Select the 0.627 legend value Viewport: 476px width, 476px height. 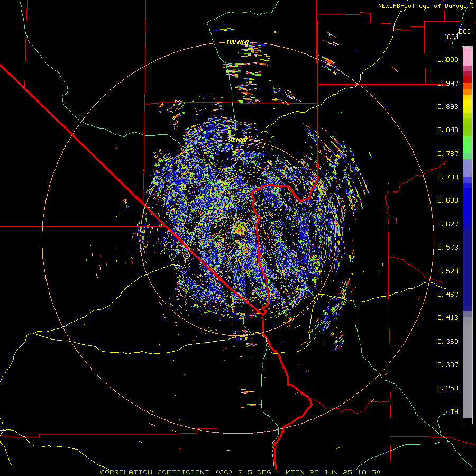click(x=448, y=224)
